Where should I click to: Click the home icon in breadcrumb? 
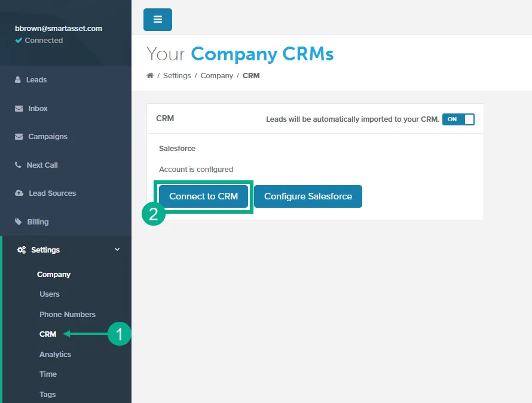click(x=150, y=76)
